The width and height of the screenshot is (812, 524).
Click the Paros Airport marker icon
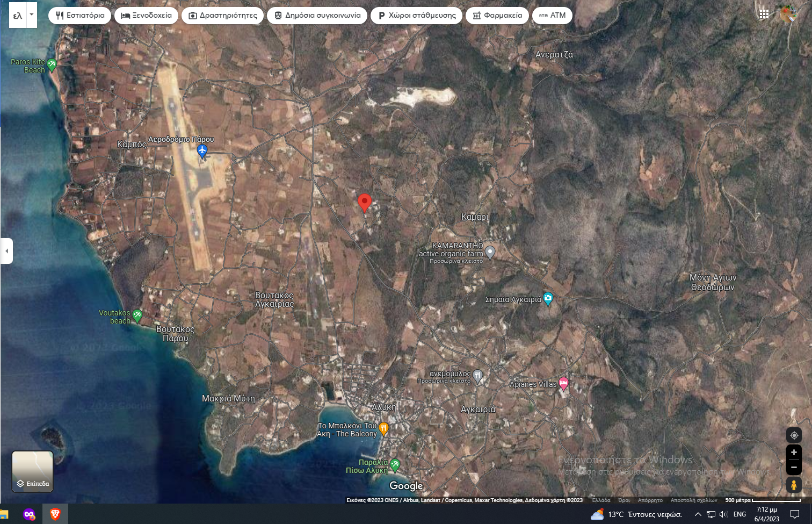(x=202, y=151)
